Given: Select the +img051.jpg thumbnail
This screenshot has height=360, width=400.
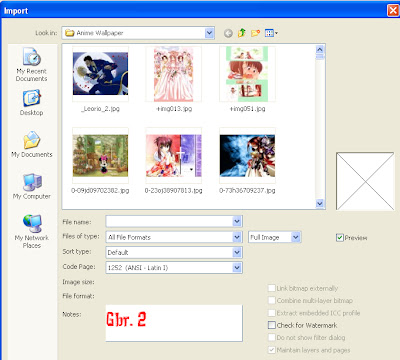Looking at the screenshot, I should (x=247, y=74).
